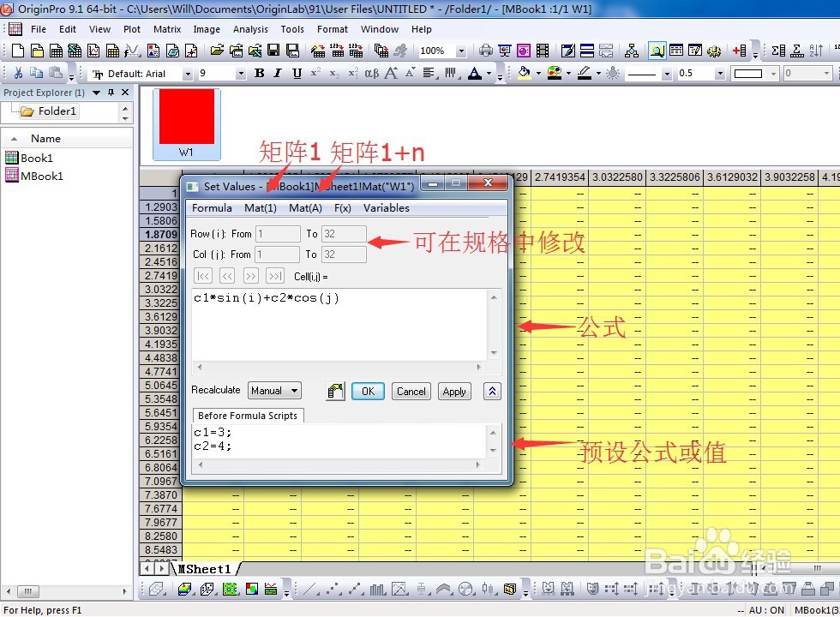Toggle Project Explorer auto-hide pin
Viewport: 840px width, 617px height.
coord(111,93)
